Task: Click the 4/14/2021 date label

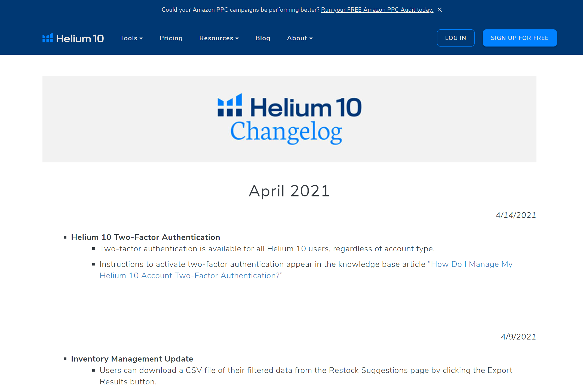Action: point(516,215)
